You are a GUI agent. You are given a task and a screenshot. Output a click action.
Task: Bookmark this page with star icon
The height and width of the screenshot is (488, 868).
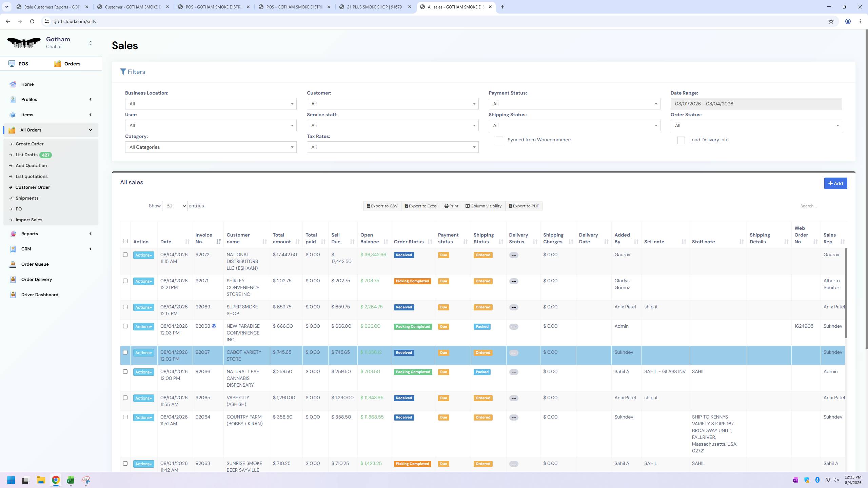pos(831,21)
